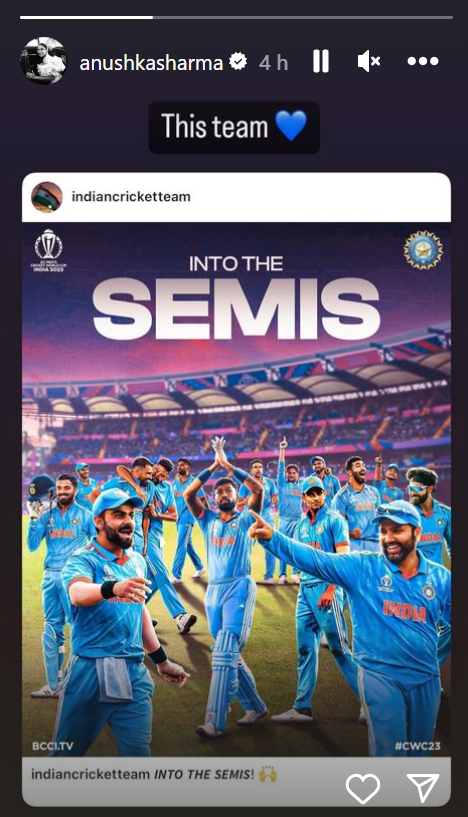Click the BCCI crest logo
This screenshot has width=468, height=817.
[x=423, y=250]
